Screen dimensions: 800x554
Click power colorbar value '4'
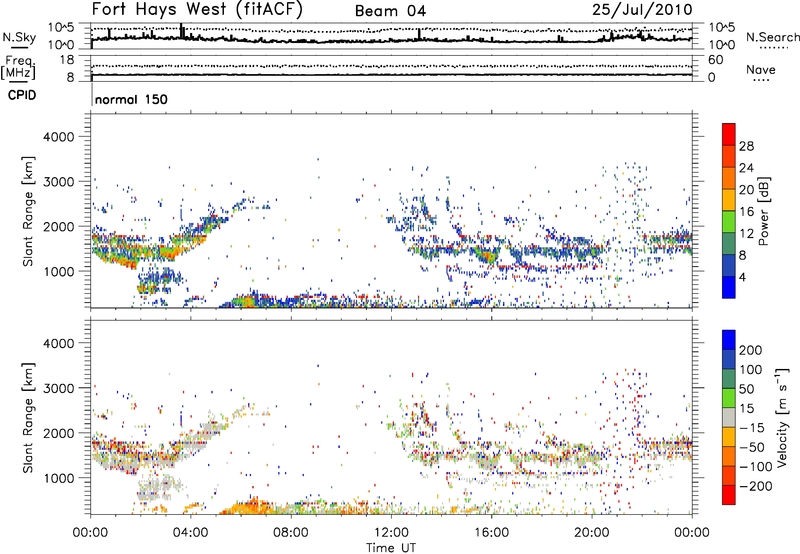coord(742,277)
